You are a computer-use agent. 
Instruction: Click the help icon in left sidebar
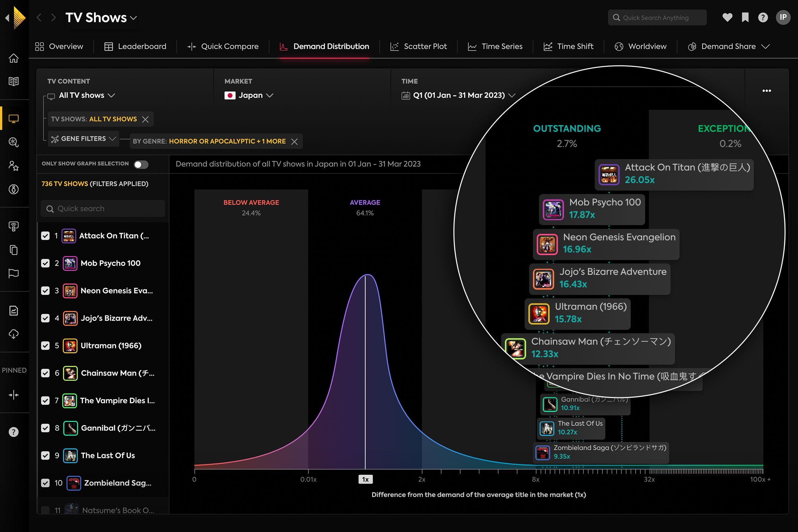click(x=14, y=432)
